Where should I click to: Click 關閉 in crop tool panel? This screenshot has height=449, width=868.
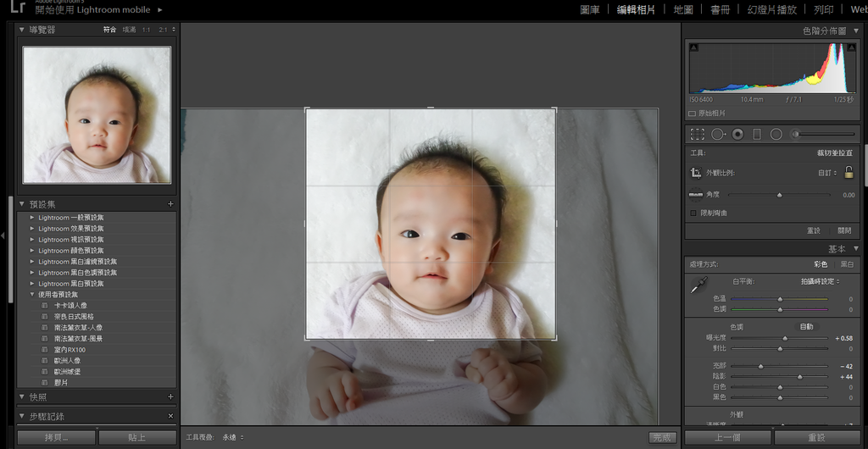click(x=844, y=230)
